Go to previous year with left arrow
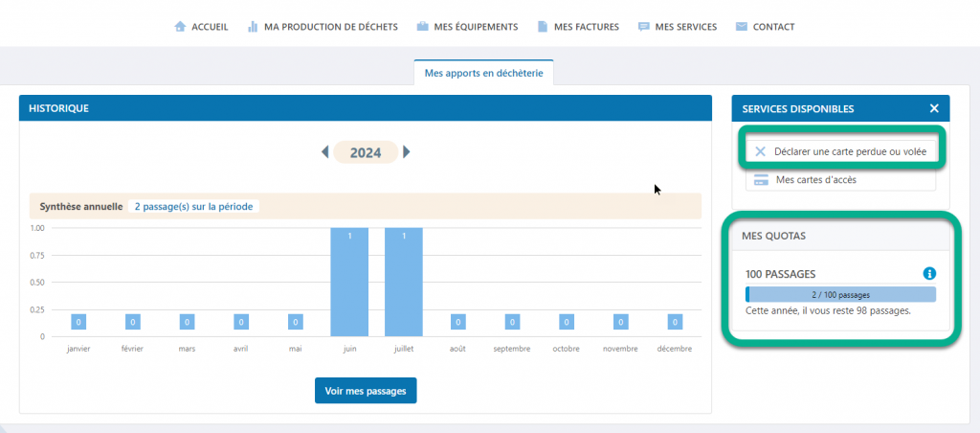The height and width of the screenshot is (433, 980). (x=325, y=152)
